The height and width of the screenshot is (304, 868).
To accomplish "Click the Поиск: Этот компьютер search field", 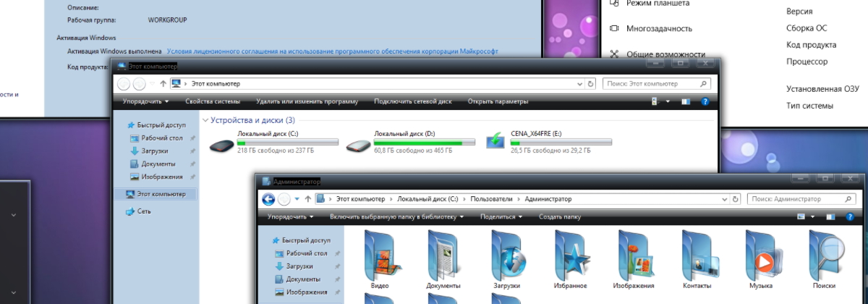I will click(x=657, y=84).
